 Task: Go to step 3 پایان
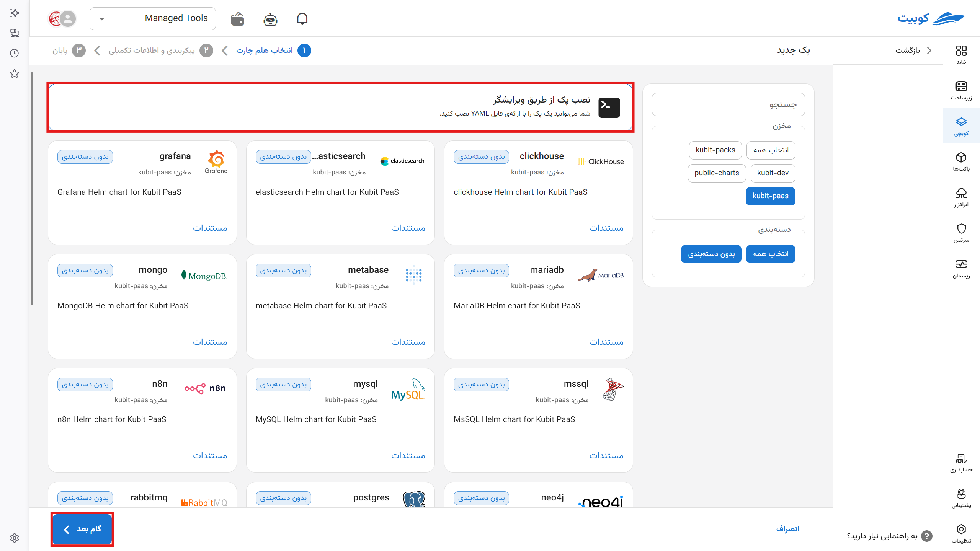69,51
